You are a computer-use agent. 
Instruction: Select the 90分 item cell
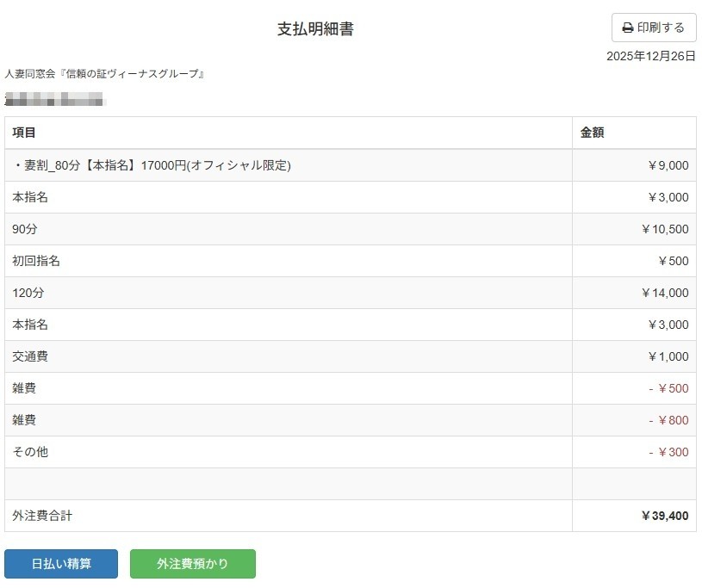(x=25, y=229)
